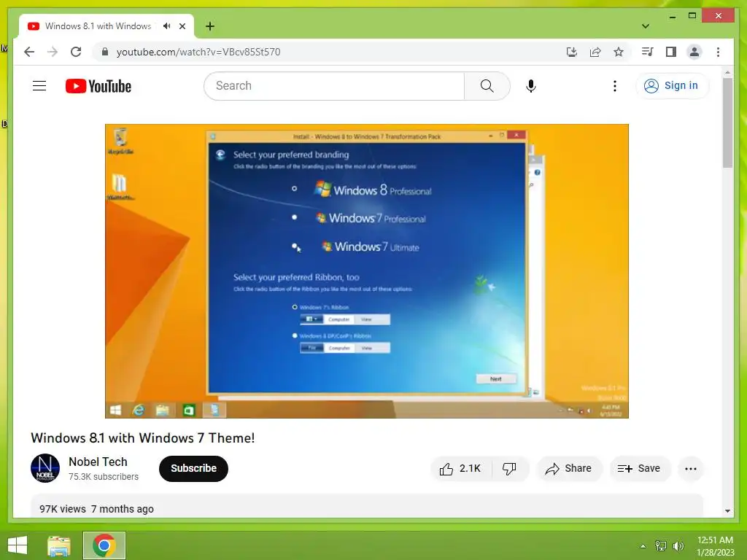The image size is (747, 560).
Task: Click the address bar URL
Action: 198,52
